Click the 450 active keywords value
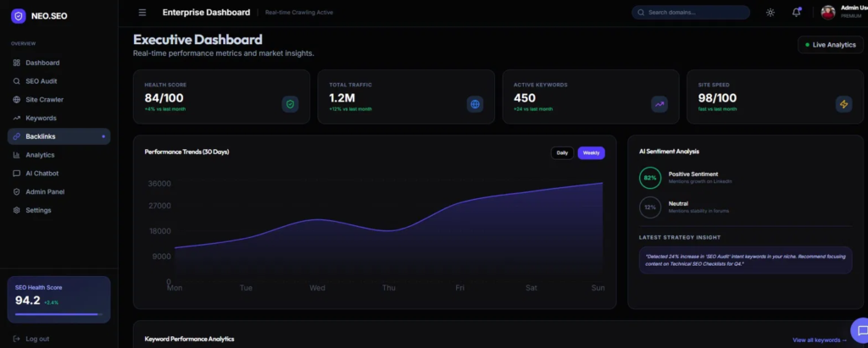The height and width of the screenshot is (348, 868). click(525, 98)
